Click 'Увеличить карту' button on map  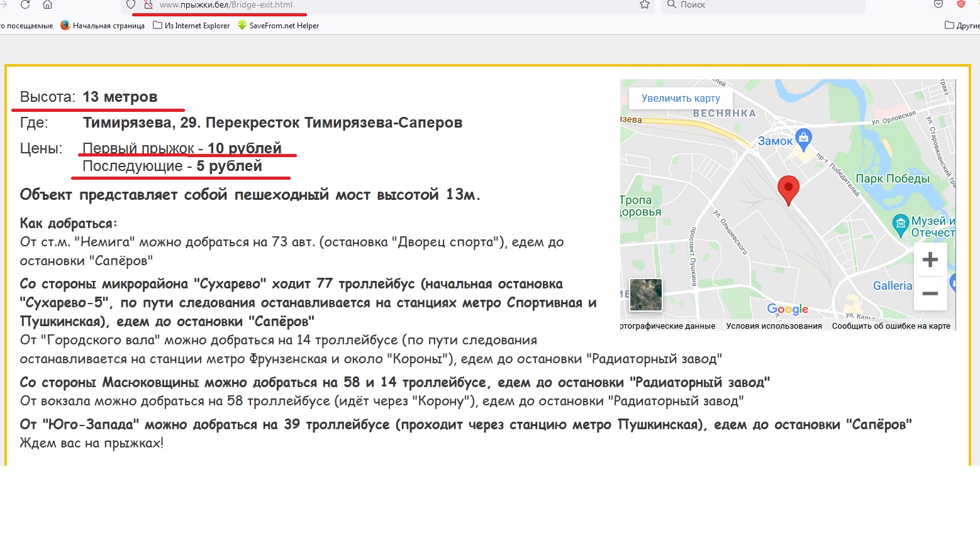coord(681,98)
